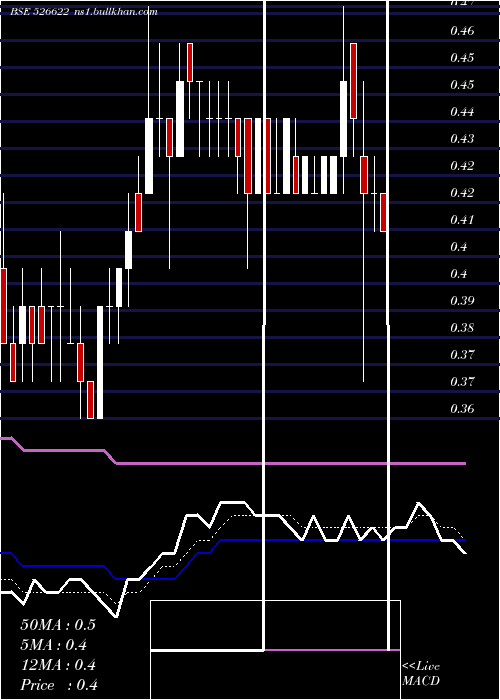Click the 0.43 price axis label
Screen dimensions: 500x700
point(462,138)
